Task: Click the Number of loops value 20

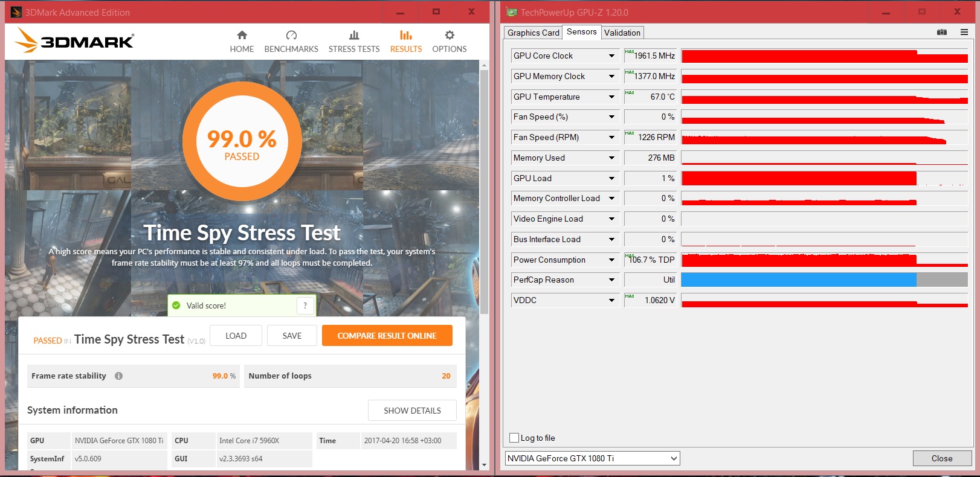Action: click(446, 376)
